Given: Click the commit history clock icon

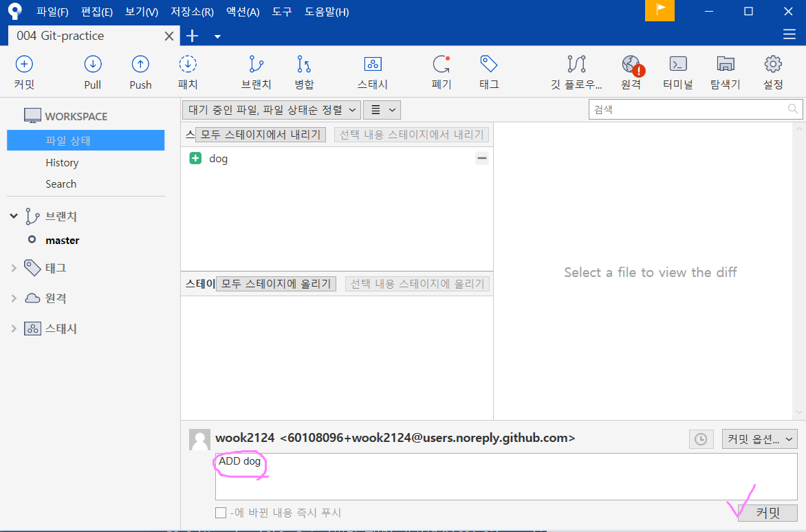Looking at the screenshot, I should pos(701,439).
